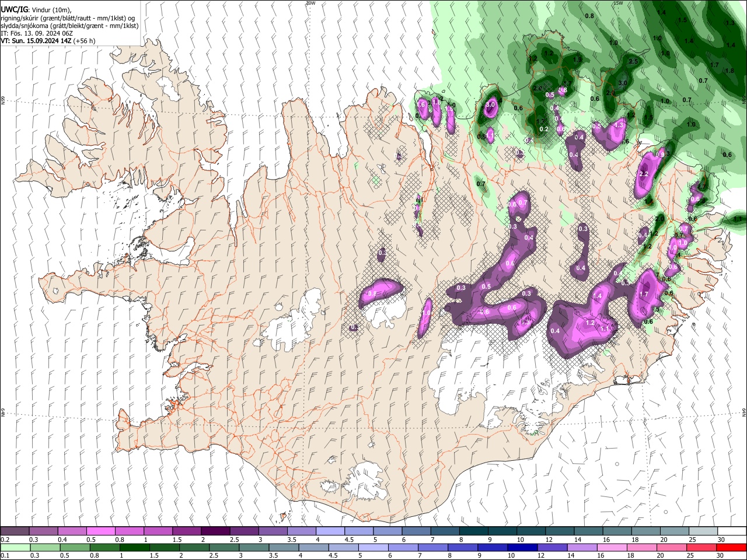Select the top legend swatch between 1.5 and 2
Viewport: 747px width, 560px height.
[x=187, y=531]
